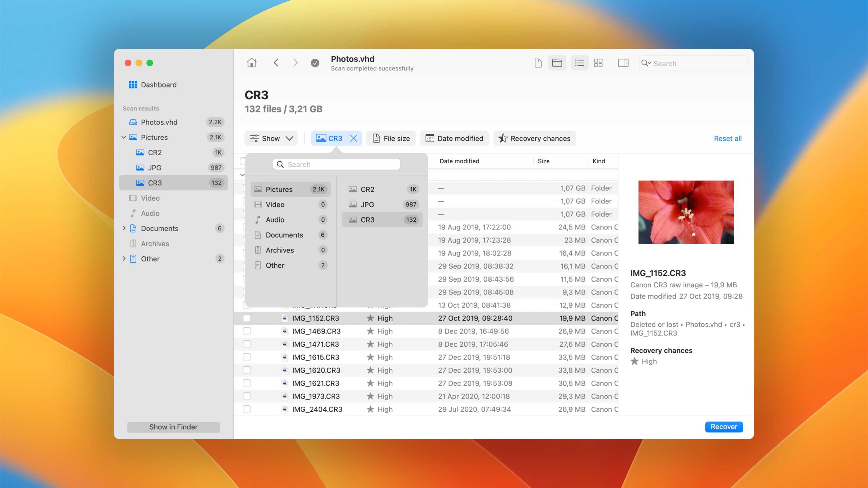Screen dimensions: 868x488
Task: Open the Date modified filter
Action: pos(454,138)
